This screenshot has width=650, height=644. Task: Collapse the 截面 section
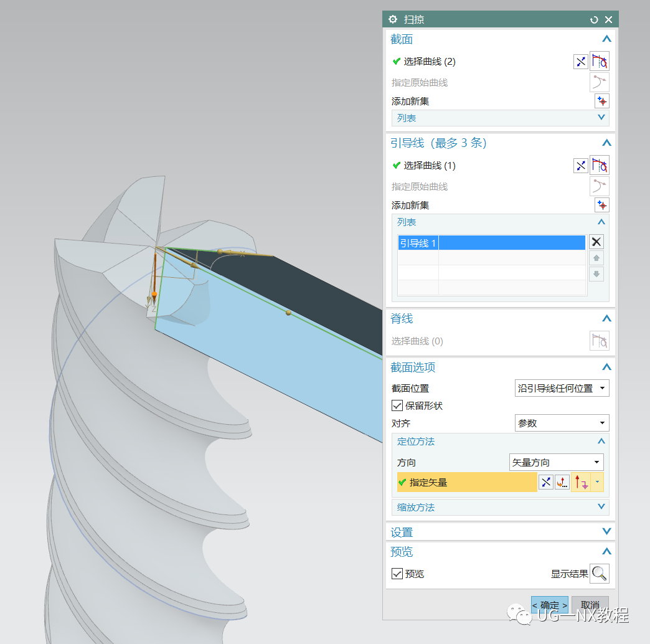pos(606,39)
